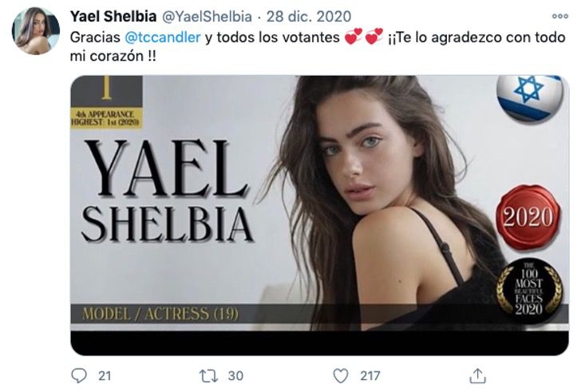Click the tweet text 'mi corazón !!'
The image size is (581, 392).
click(113, 56)
